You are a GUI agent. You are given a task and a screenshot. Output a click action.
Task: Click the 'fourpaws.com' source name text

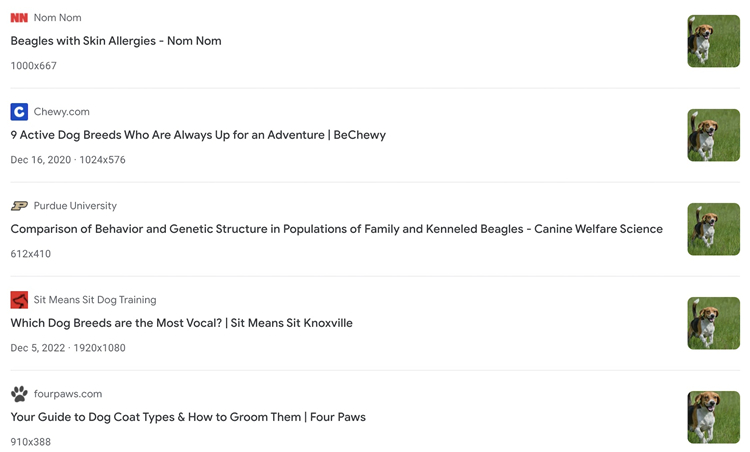68,394
